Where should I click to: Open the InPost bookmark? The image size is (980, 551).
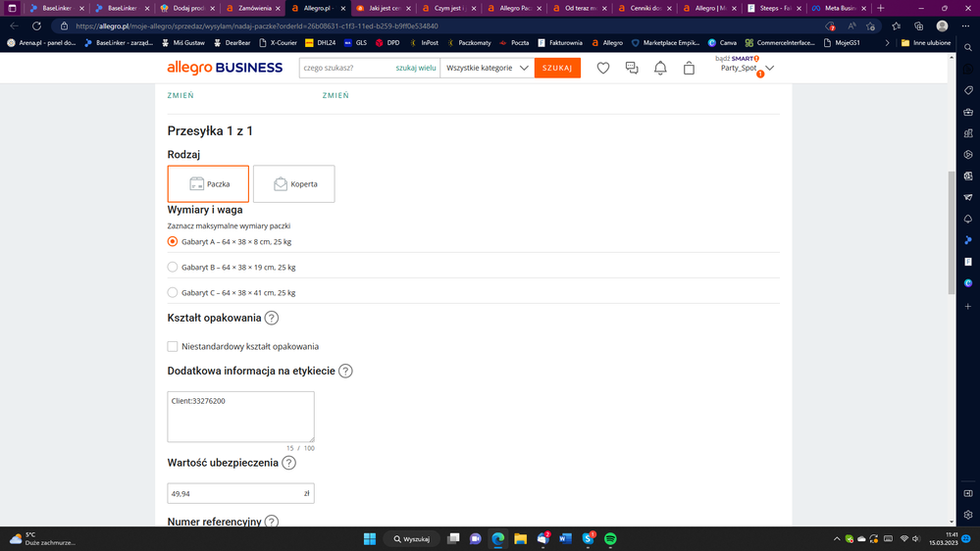click(424, 43)
